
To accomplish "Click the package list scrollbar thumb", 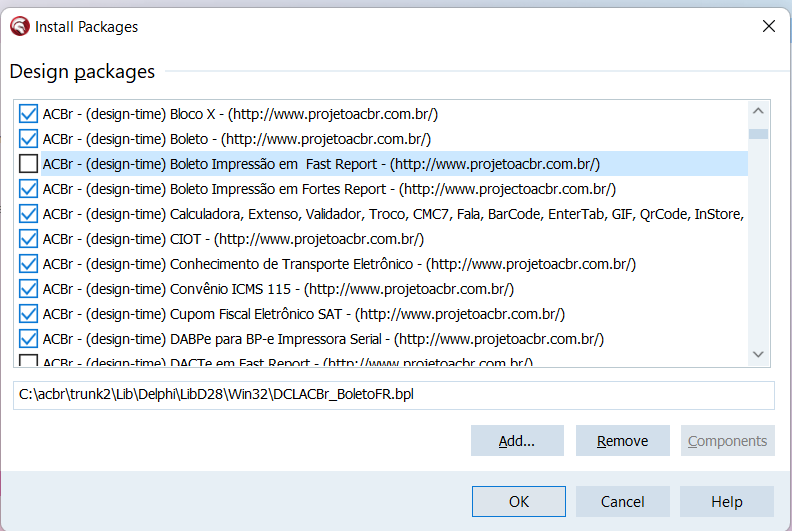I will pos(758,134).
